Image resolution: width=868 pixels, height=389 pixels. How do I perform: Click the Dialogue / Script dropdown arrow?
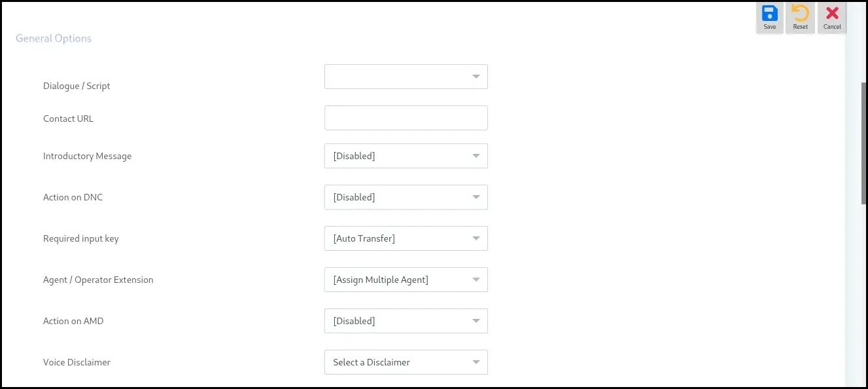coord(476,77)
